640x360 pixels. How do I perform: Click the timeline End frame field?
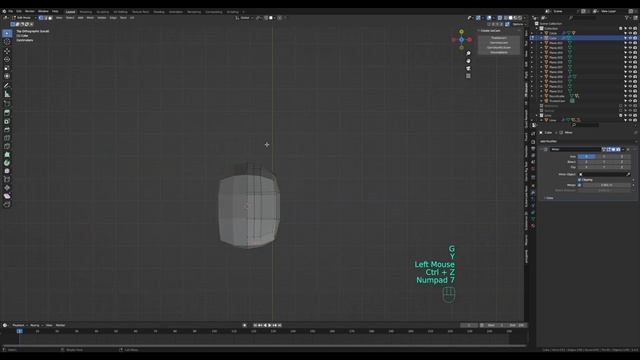click(x=516, y=325)
